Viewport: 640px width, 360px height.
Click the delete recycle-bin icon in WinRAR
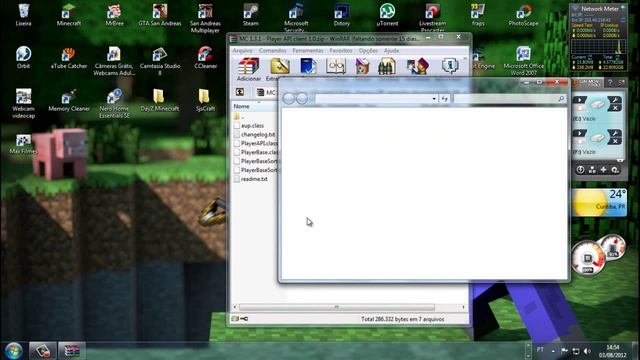tap(362, 66)
